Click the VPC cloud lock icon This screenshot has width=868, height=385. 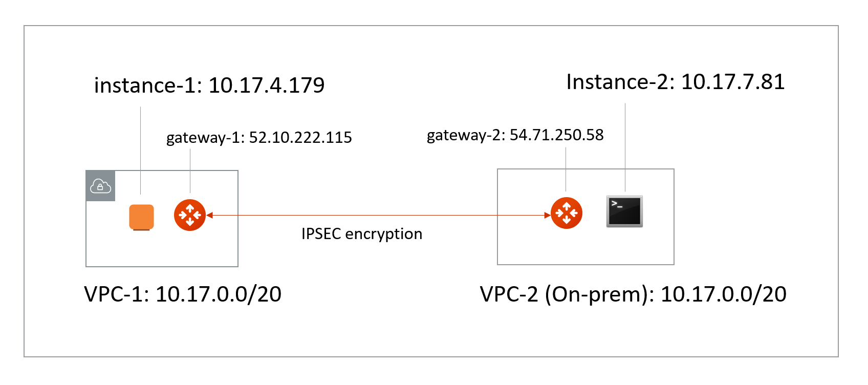pos(100,186)
